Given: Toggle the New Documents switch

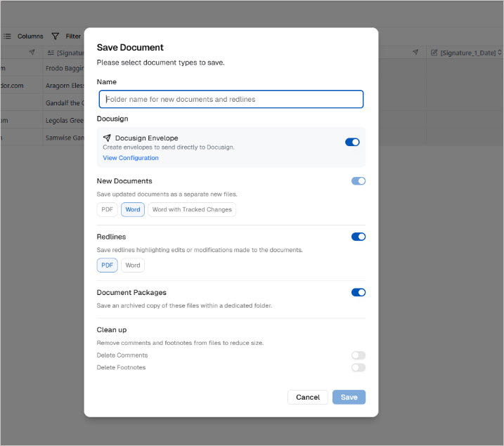Looking at the screenshot, I should click(x=358, y=181).
